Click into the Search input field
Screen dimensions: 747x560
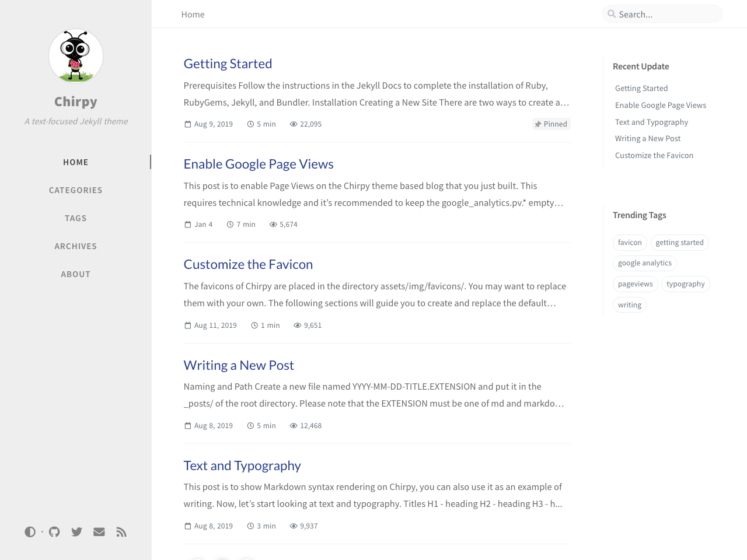point(665,14)
